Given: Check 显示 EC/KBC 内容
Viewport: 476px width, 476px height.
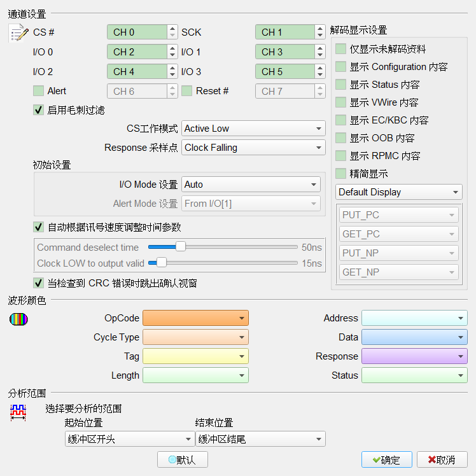Looking at the screenshot, I should coord(341,120).
